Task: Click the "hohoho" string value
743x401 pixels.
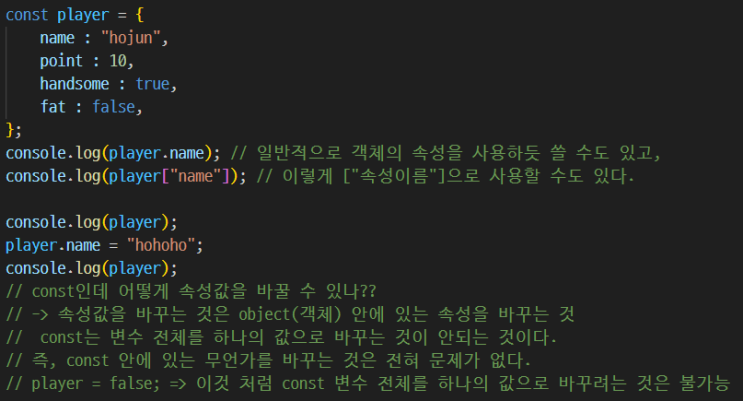Action: (x=161, y=245)
